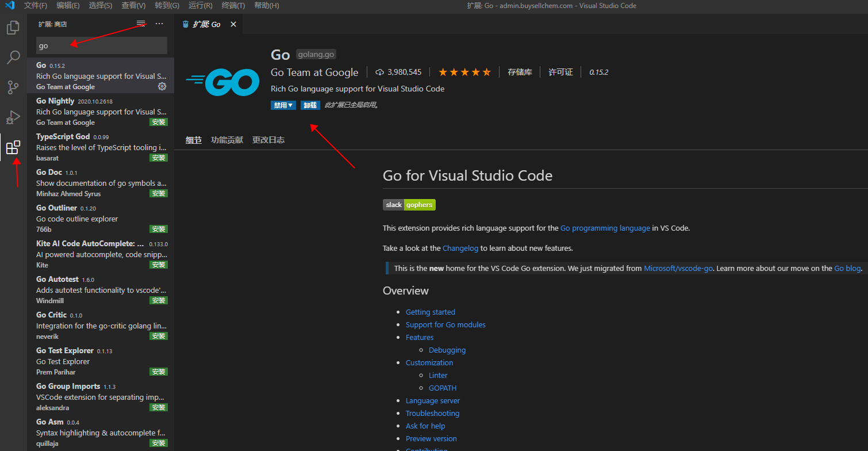
Task: Switch to the 细节 tab
Action: point(194,140)
